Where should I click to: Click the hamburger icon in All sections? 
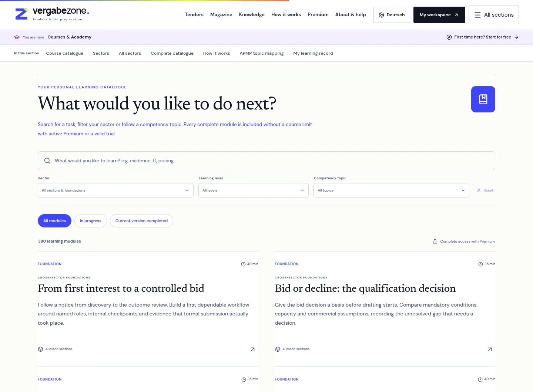(x=477, y=15)
